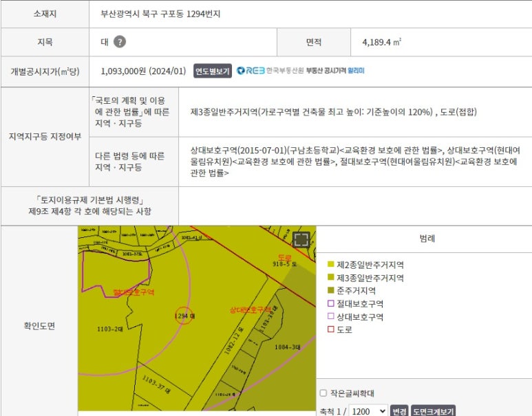Screen dimensions: 532x416
Task: Click the 개별공시지가(㎡당) row label
Action: 45,72
